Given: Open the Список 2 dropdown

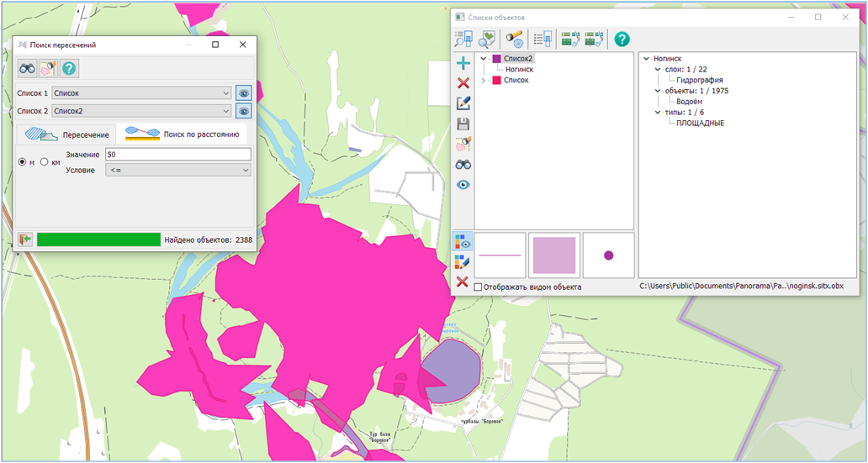Looking at the screenshot, I should click(x=140, y=111).
